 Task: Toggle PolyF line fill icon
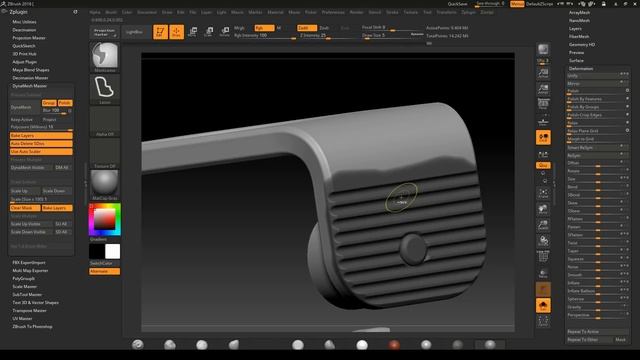tap(543, 257)
